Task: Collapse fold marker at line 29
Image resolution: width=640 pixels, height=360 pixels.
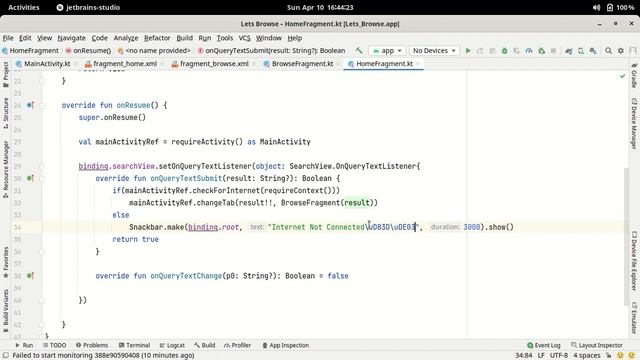Action: pyautogui.click(x=42, y=166)
